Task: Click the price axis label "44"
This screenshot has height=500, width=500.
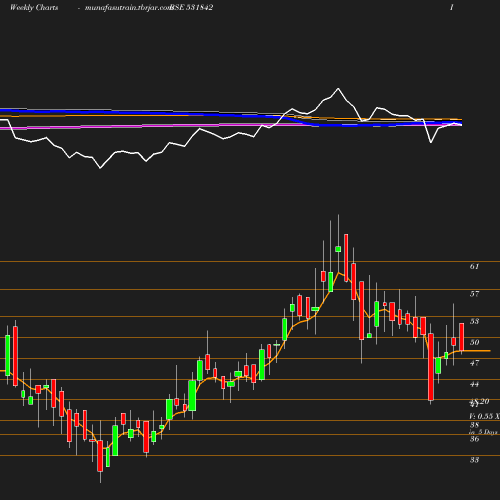Action: [x=474, y=384]
